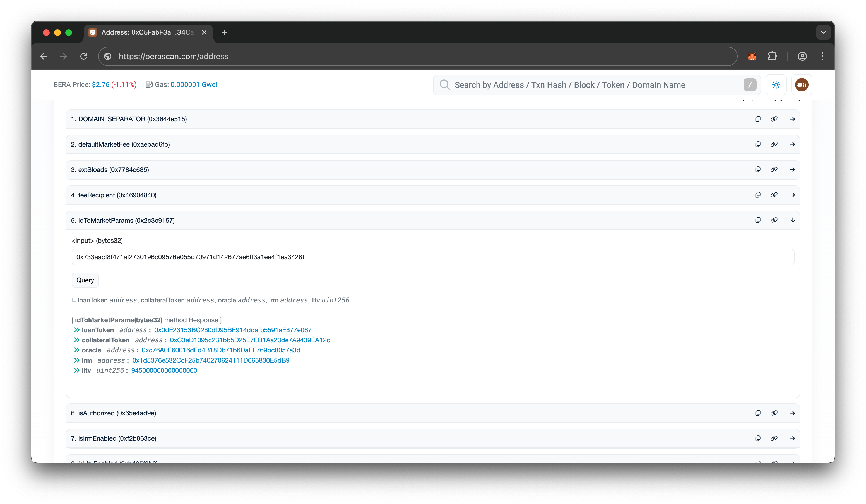This screenshot has width=866, height=504.
Task: Click the browser extensions puzzle icon
Action: pyautogui.click(x=773, y=56)
